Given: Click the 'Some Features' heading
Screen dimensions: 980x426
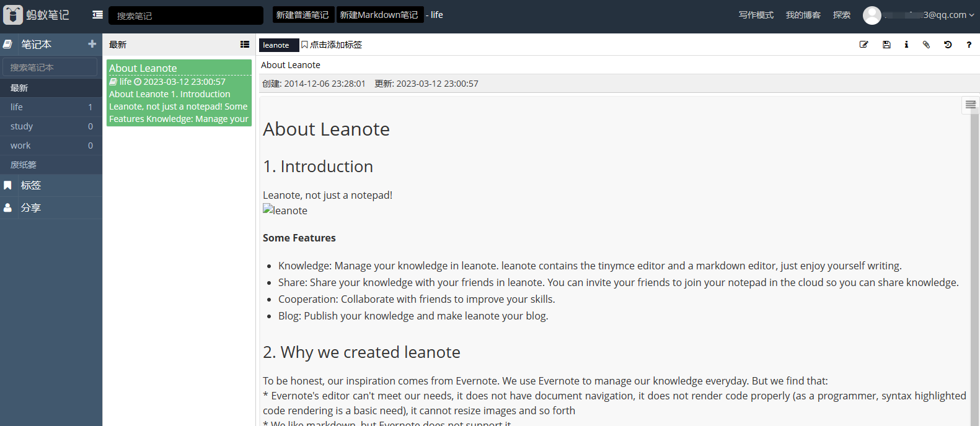Looking at the screenshot, I should point(299,238).
